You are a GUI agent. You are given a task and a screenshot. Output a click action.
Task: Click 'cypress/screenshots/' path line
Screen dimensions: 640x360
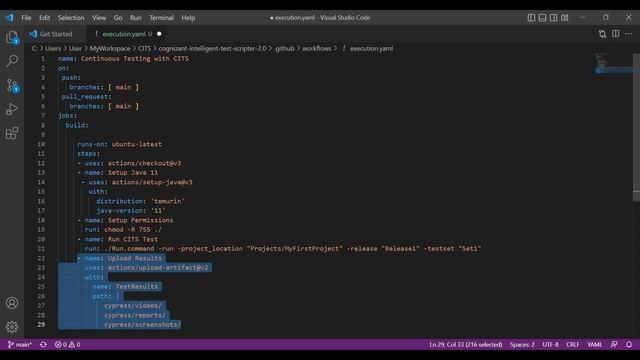click(x=142, y=325)
